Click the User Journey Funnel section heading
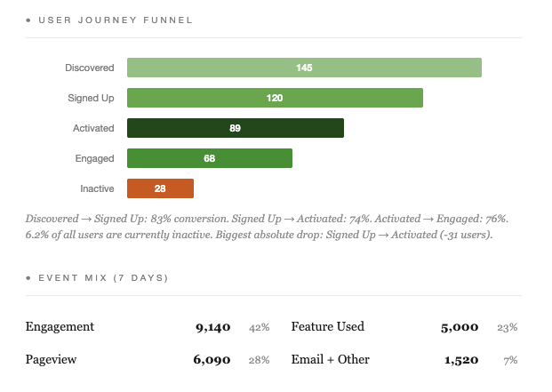The image size is (552, 392). [x=116, y=20]
